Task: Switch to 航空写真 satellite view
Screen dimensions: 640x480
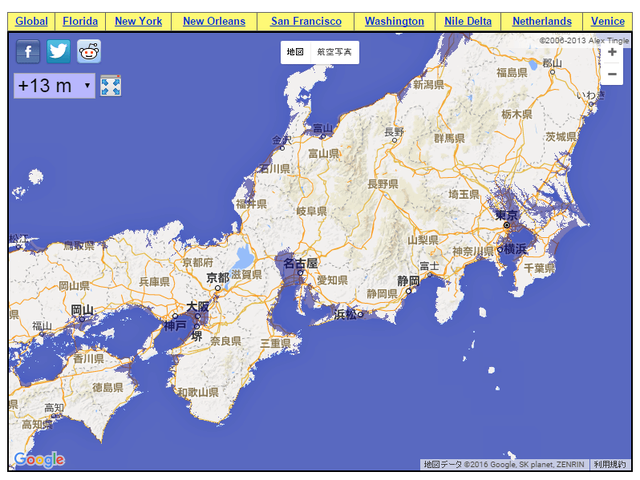Action: pyautogui.click(x=334, y=52)
